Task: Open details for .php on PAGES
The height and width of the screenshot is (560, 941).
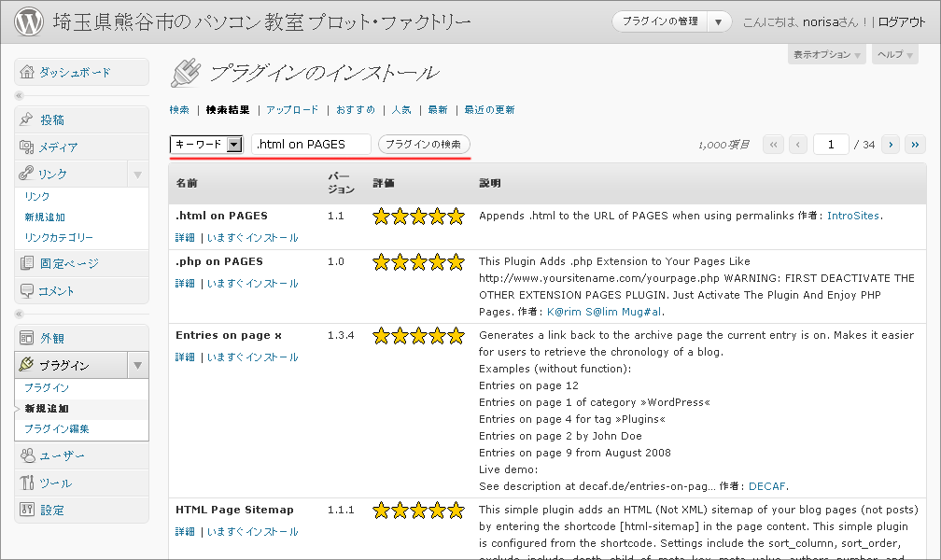Action: click(185, 284)
